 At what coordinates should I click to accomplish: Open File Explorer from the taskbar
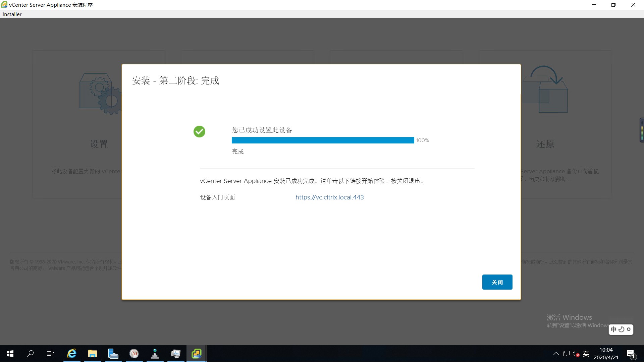[x=93, y=354]
